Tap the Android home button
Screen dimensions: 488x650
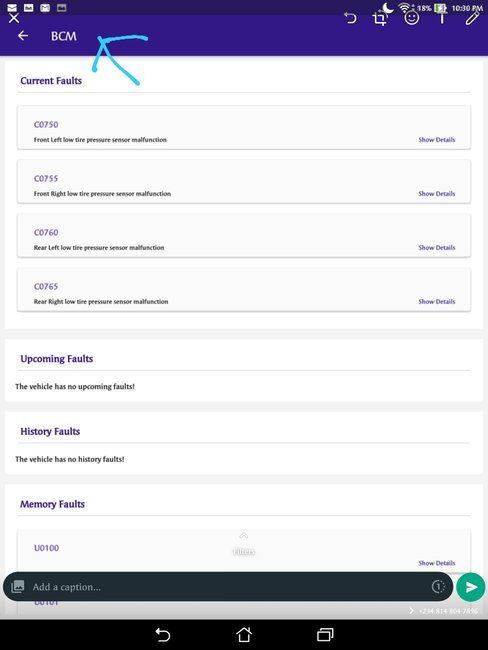tap(244, 635)
